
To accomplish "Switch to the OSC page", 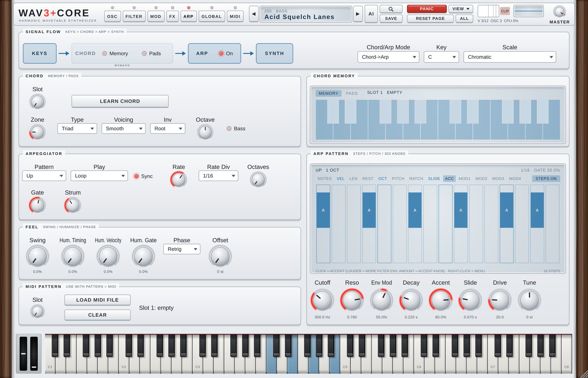I will (x=112, y=16).
